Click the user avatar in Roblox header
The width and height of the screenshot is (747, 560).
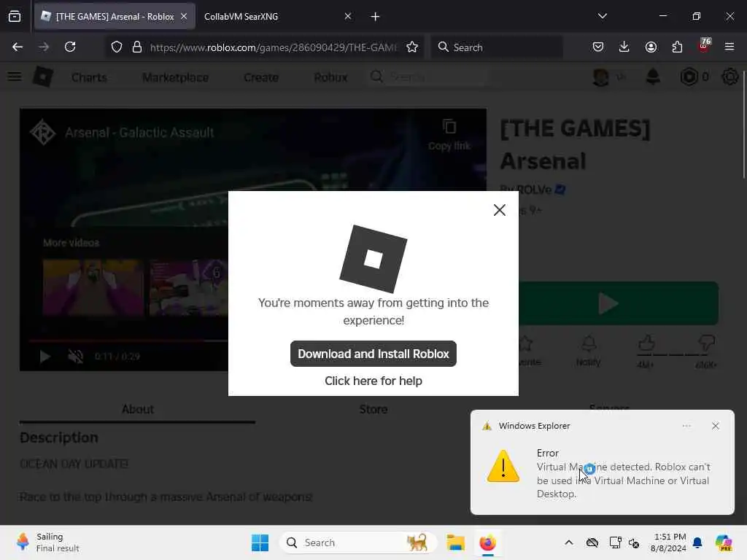[x=600, y=77]
